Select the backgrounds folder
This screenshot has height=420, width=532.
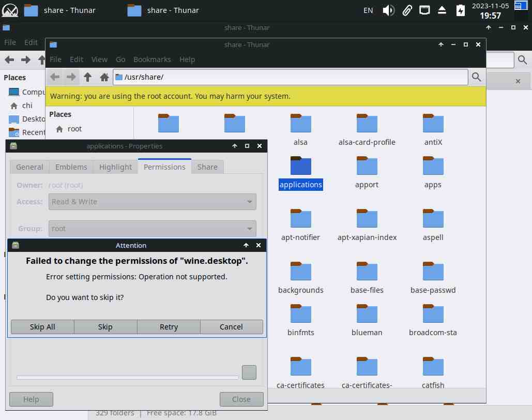tap(300, 272)
